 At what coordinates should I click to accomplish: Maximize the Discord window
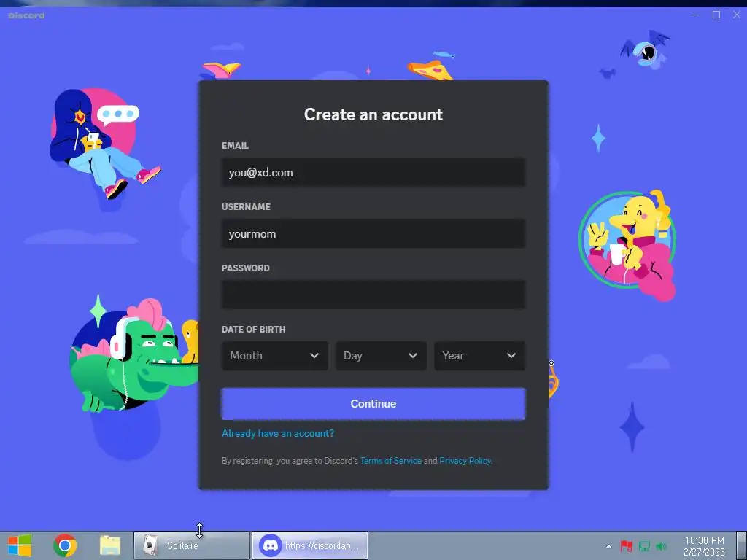pyautogui.click(x=716, y=15)
